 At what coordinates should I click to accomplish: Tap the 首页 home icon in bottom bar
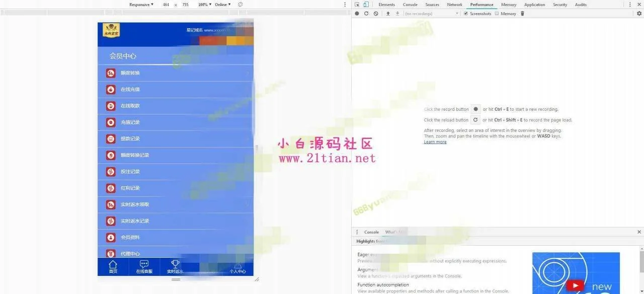click(x=113, y=267)
